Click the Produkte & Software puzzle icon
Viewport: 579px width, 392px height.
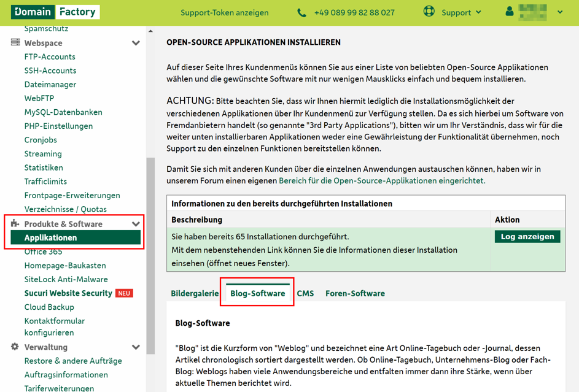click(x=15, y=223)
